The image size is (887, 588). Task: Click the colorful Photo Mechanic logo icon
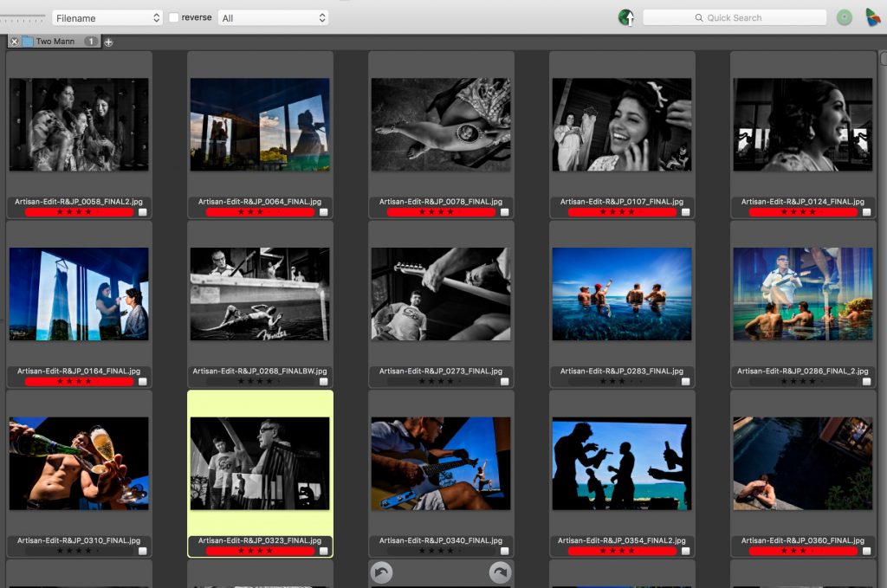click(873, 17)
